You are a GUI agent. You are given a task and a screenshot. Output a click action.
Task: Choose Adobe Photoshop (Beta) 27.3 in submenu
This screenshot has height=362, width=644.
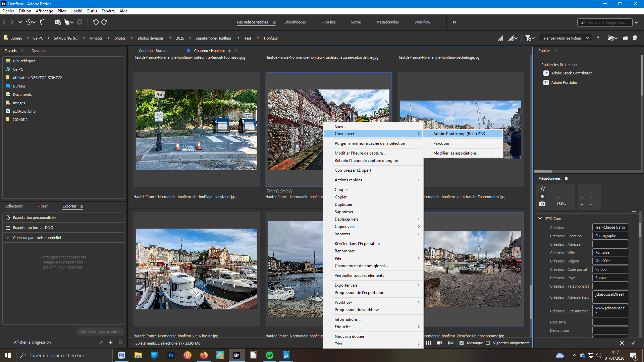(x=459, y=134)
